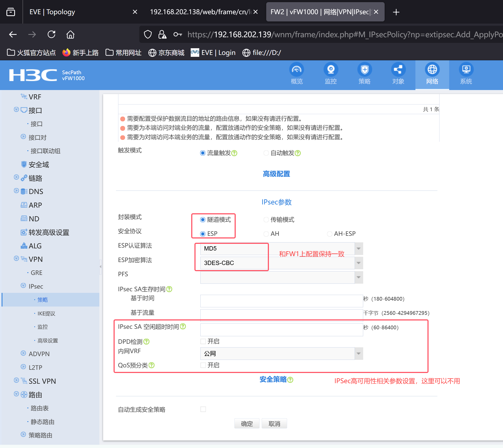Viewport: 503px width, 448px height.
Task: Click help icon beside 安全策略 heading
Action: pos(290,379)
